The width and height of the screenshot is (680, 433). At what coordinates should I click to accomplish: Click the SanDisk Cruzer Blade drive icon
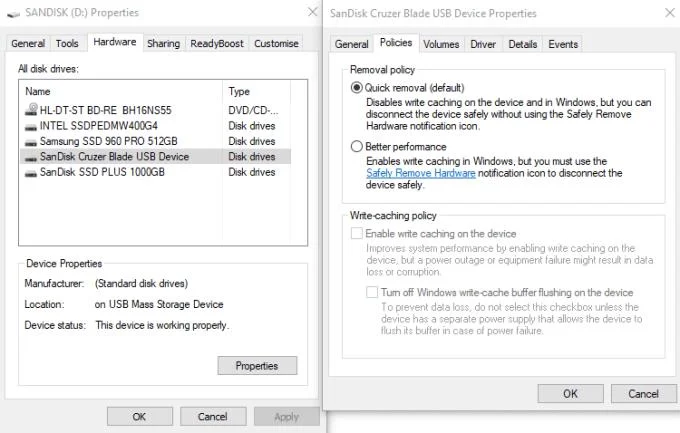[x=31, y=158]
